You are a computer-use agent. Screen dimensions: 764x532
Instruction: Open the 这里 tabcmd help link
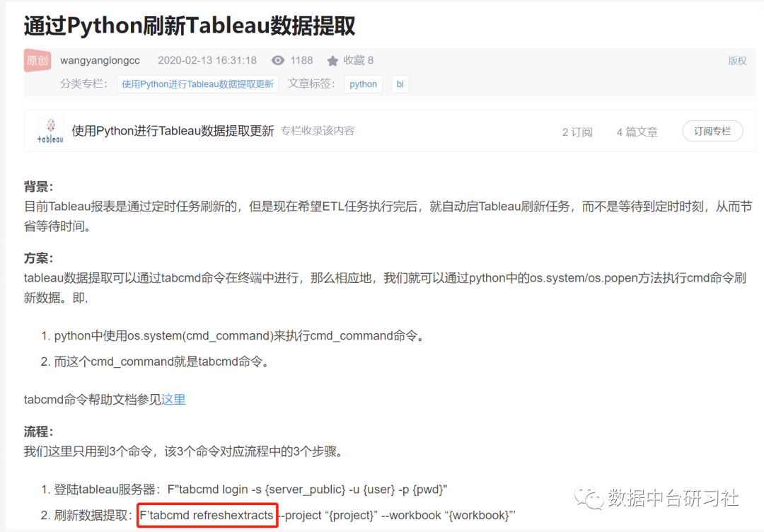[173, 400]
